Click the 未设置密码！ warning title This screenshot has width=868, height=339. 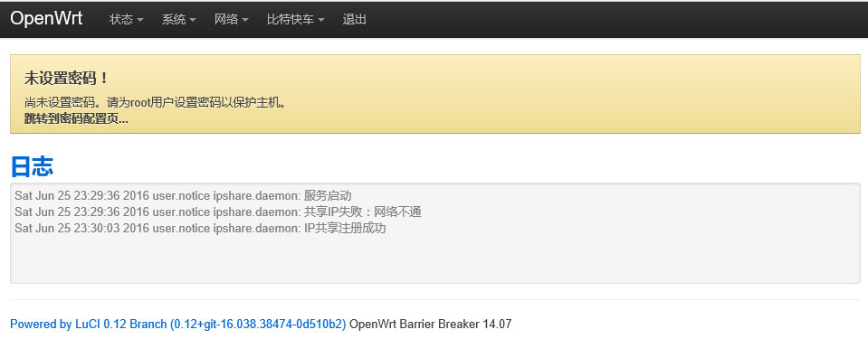(66, 78)
